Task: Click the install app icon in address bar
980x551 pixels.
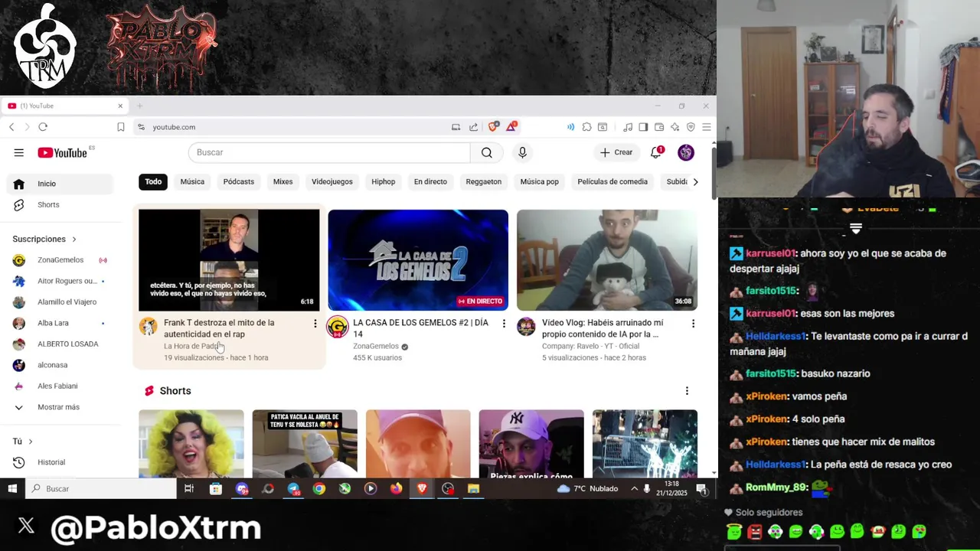Action: tap(456, 127)
